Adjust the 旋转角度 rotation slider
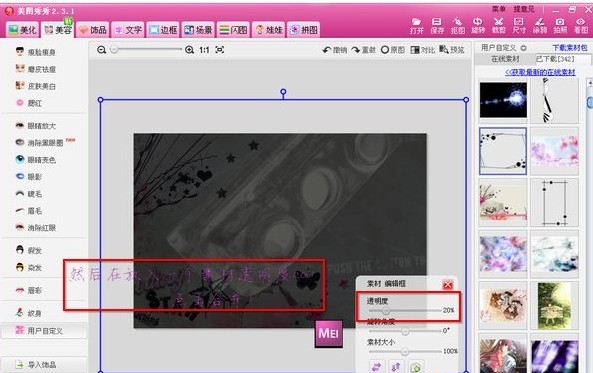 [x=405, y=331]
